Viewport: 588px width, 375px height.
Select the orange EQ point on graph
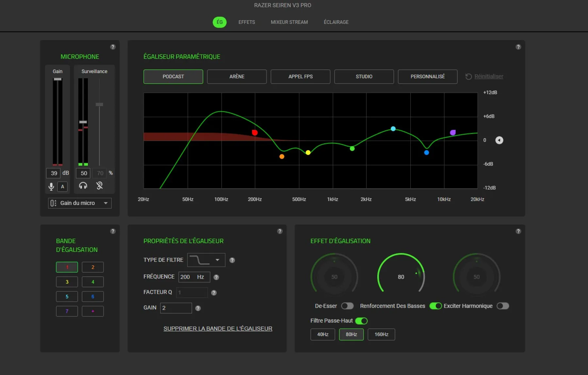point(282,157)
